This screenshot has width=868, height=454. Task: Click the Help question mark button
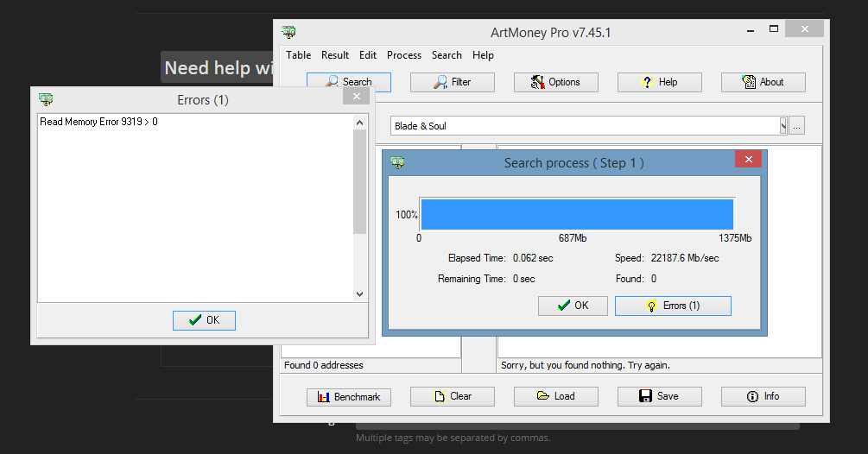(659, 82)
